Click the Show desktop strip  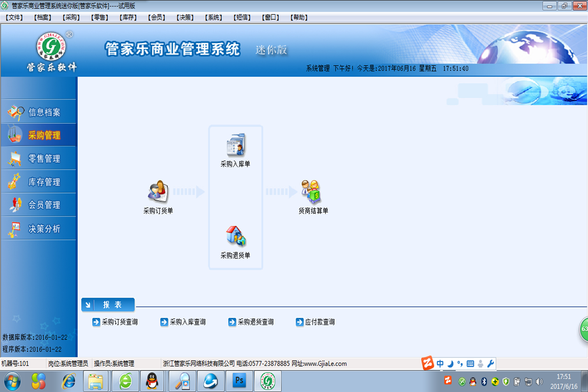pyautogui.click(x=584, y=381)
